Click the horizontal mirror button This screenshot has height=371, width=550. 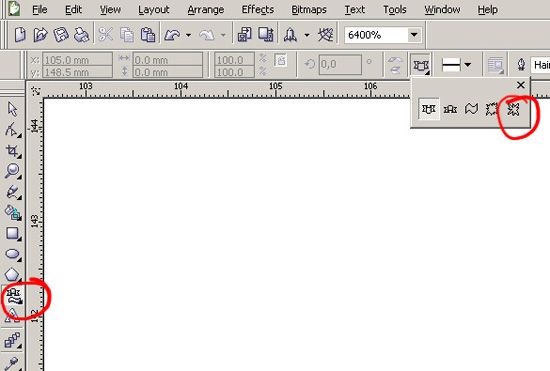(395, 59)
